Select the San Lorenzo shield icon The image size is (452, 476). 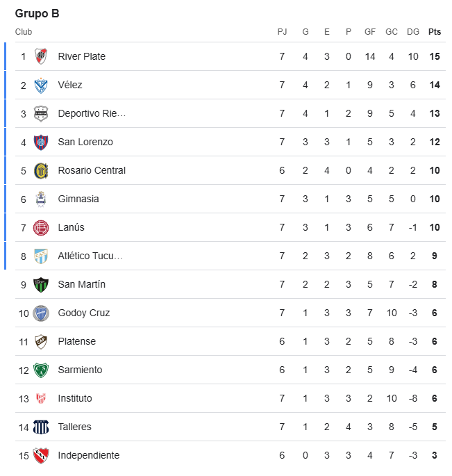pos(41,142)
